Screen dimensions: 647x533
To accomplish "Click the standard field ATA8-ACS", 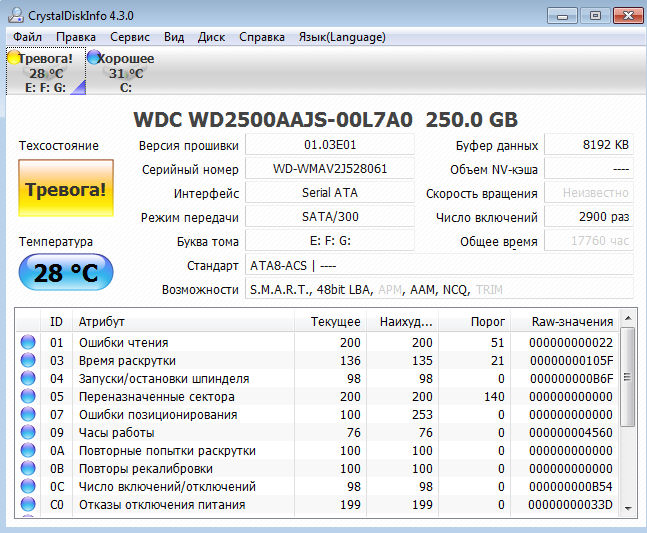I will tap(439, 265).
